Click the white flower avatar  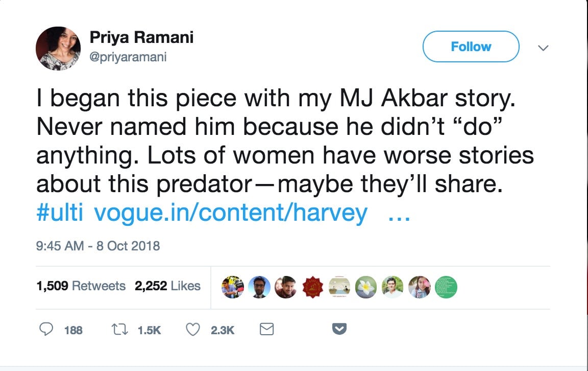pyautogui.click(x=365, y=287)
